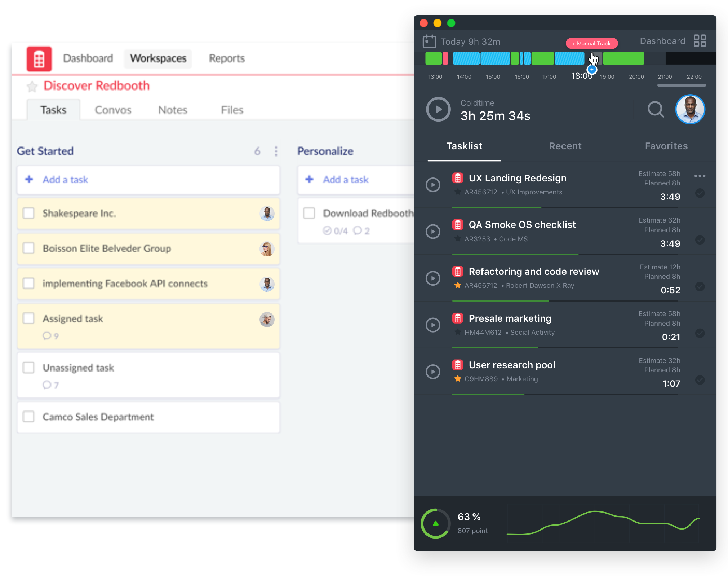
Task: Star the Discover Redbooth workspace
Action: point(32,86)
